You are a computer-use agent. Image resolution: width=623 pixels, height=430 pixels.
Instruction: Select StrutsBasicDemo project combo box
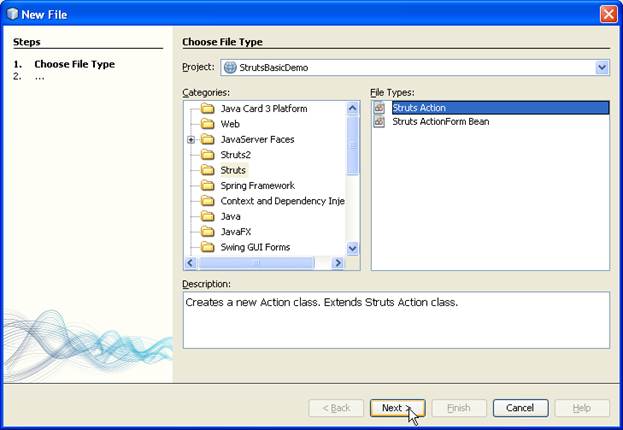[415, 68]
